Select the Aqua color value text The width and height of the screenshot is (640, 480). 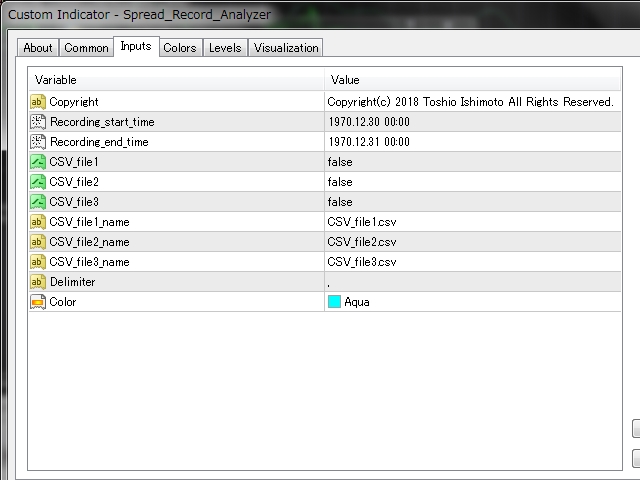tap(357, 302)
